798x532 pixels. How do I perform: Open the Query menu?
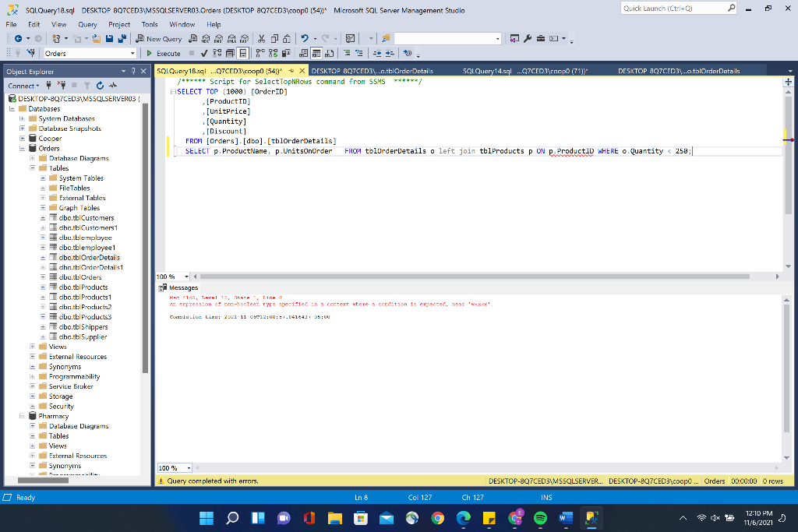pyautogui.click(x=87, y=24)
